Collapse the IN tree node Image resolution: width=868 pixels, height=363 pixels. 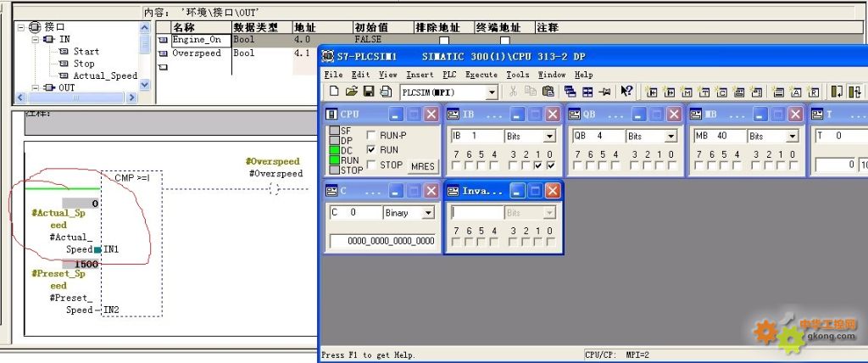point(34,39)
